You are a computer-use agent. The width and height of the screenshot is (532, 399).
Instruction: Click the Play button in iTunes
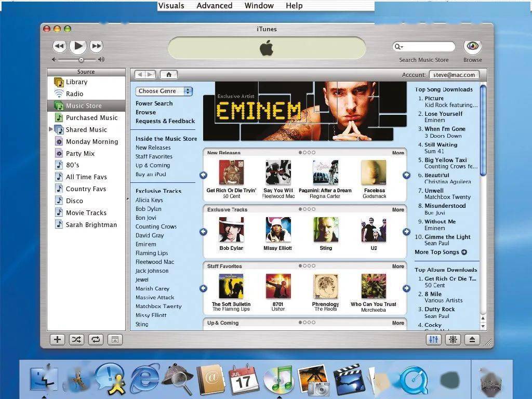(78, 46)
